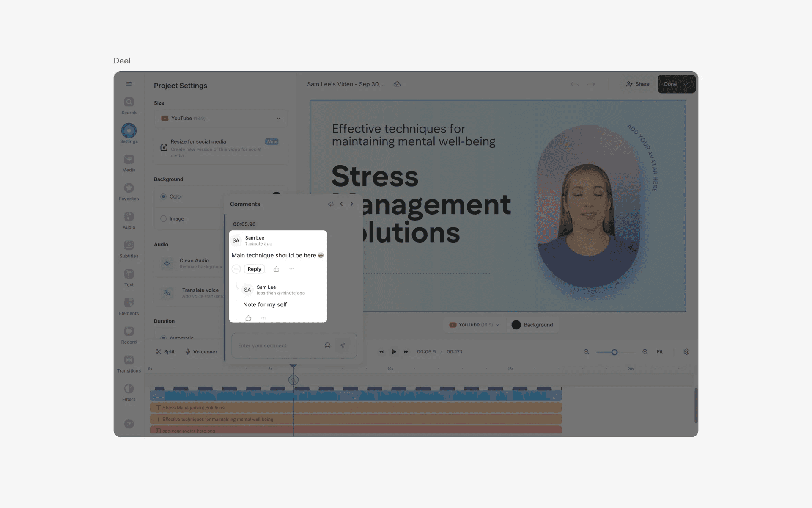
Task: Open the Elements sidebar tab
Action: pyautogui.click(x=129, y=303)
